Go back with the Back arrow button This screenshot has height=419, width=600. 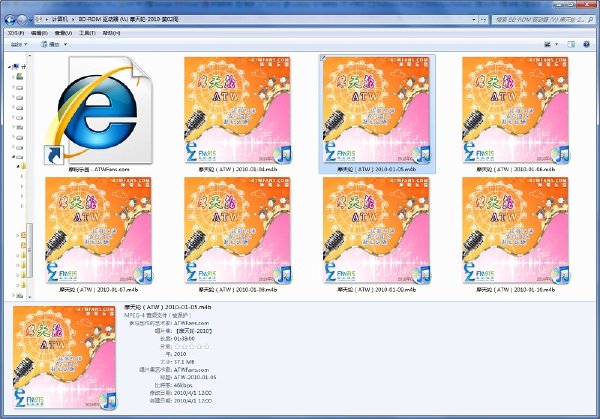[x=10, y=19]
